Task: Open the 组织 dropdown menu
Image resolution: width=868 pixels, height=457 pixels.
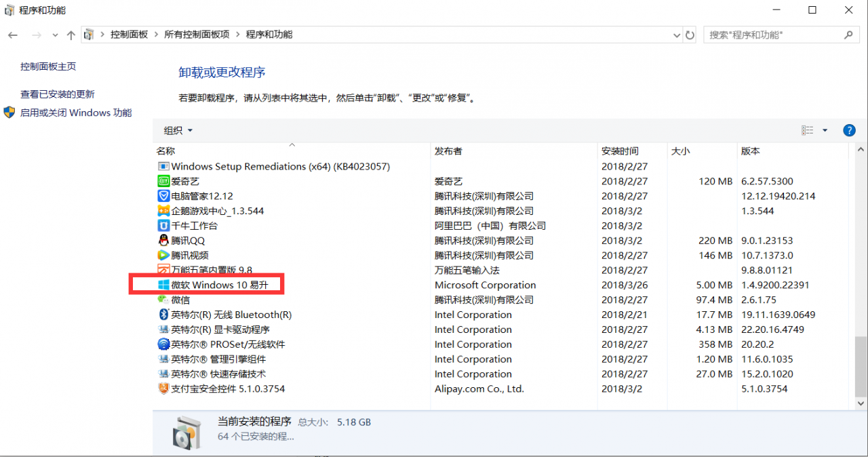Action: click(178, 130)
